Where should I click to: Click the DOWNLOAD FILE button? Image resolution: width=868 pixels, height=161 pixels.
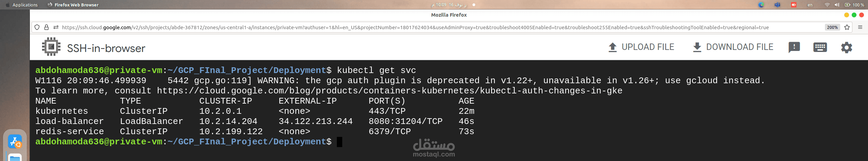click(x=733, y=47)
